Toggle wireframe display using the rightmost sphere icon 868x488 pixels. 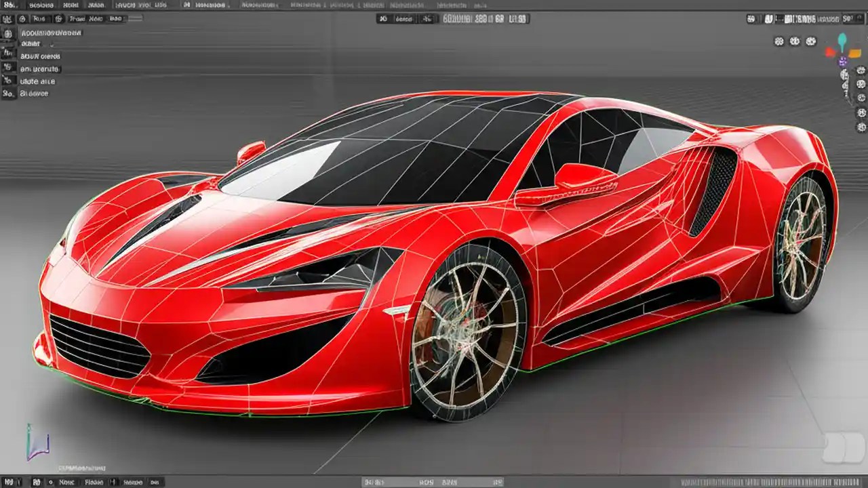click(811, 41)
